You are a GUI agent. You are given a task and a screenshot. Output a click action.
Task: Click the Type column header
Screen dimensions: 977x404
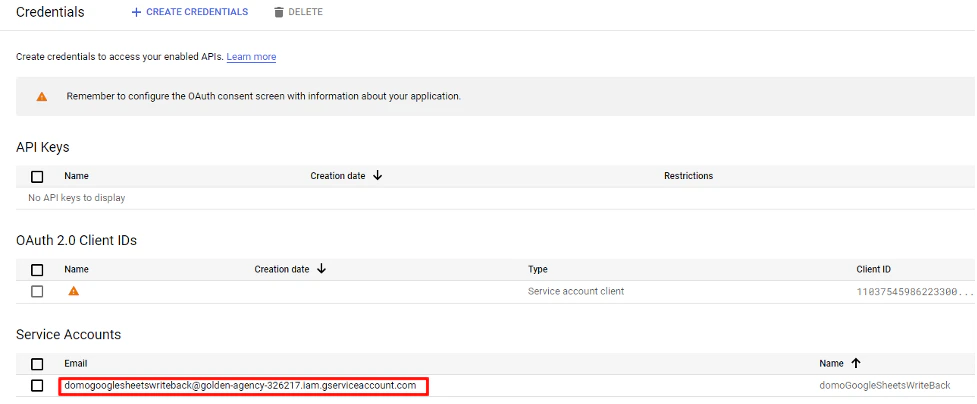coord(537,269)
